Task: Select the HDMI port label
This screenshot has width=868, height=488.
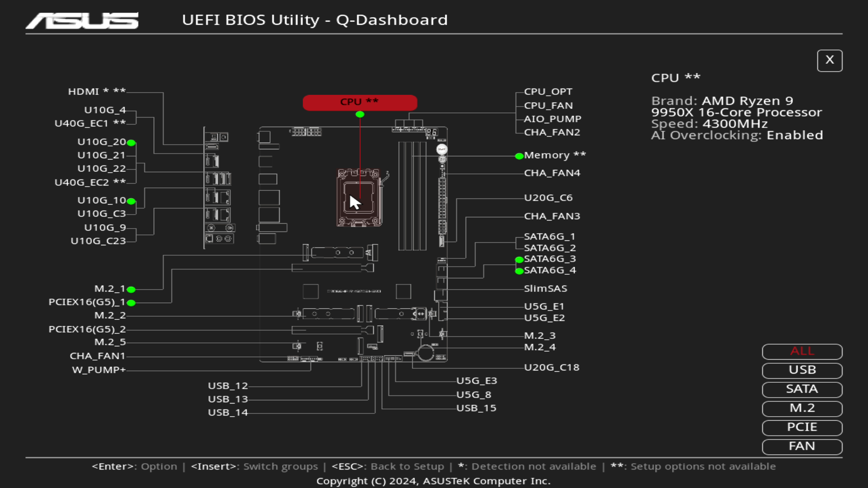Action: [x=97, y=91]
